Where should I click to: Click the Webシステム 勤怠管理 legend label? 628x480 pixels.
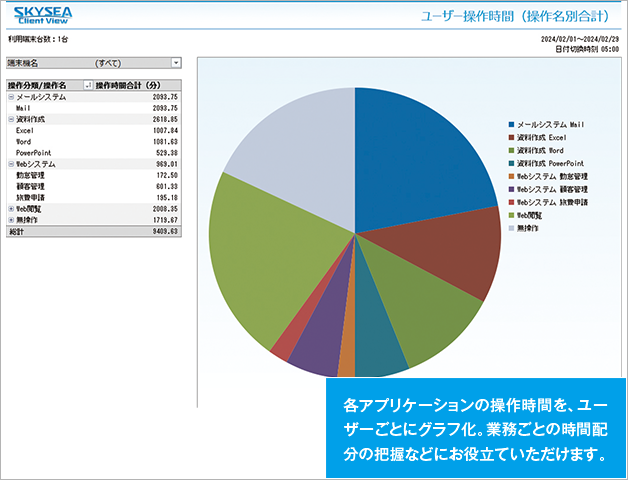pyautogui.click(x=552, y=176)
